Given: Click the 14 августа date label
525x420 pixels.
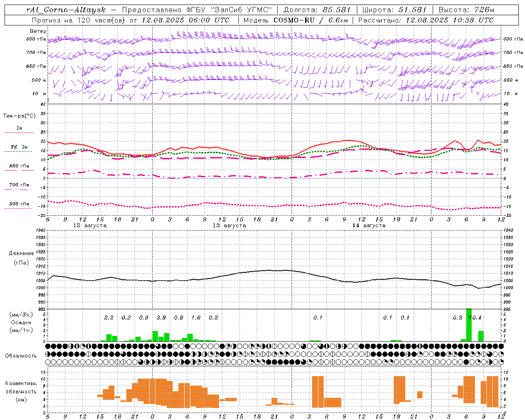Looking at the screenshot, I should coord(369,226).
